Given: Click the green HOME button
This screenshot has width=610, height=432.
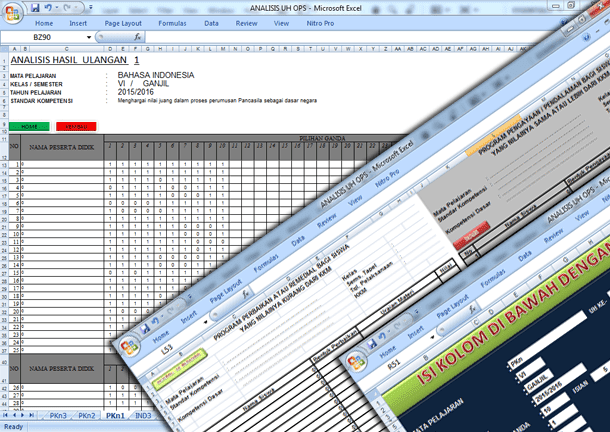Looking at the screenshot, I should point(29,127).
